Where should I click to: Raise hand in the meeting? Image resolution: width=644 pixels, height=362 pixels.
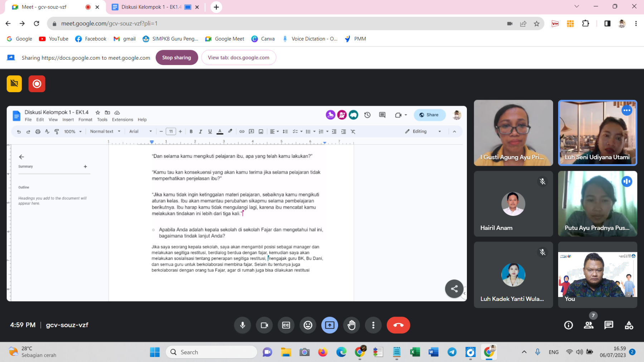pyautogui.click(x=351, y=325)
